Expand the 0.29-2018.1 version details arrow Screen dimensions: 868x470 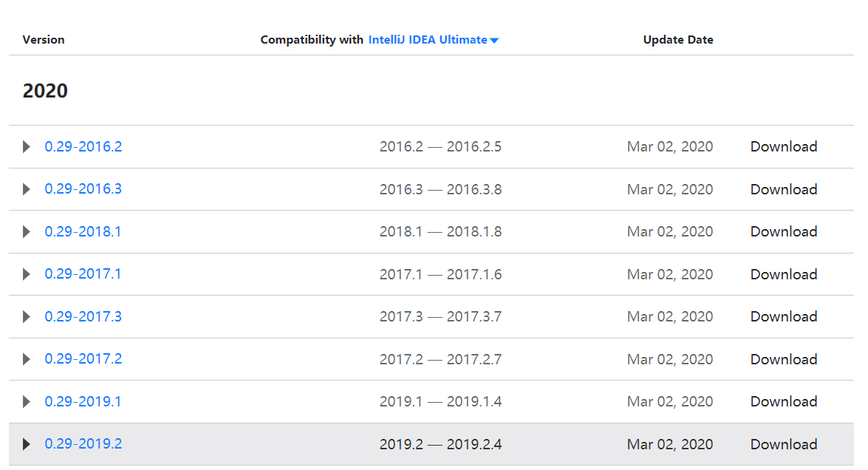27,232
